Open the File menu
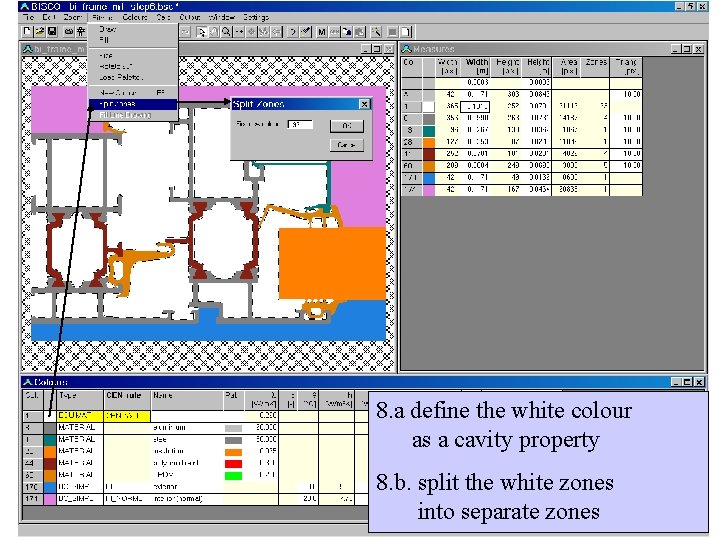Image resolution: width=720 pixels, height=540 pixels. pyautogui.click(x=28, y=17)
